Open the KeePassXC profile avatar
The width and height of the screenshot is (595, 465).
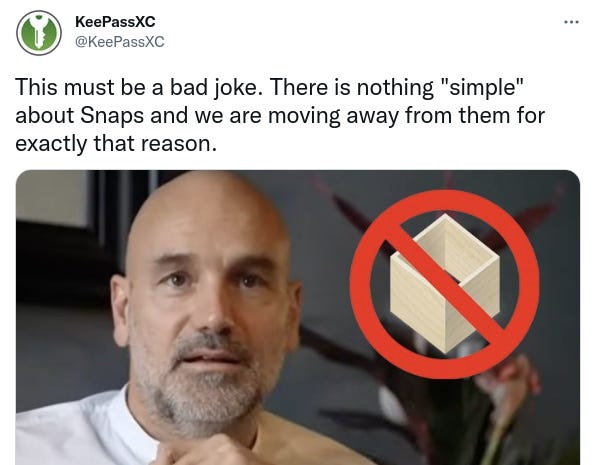[x=39, y=33]
